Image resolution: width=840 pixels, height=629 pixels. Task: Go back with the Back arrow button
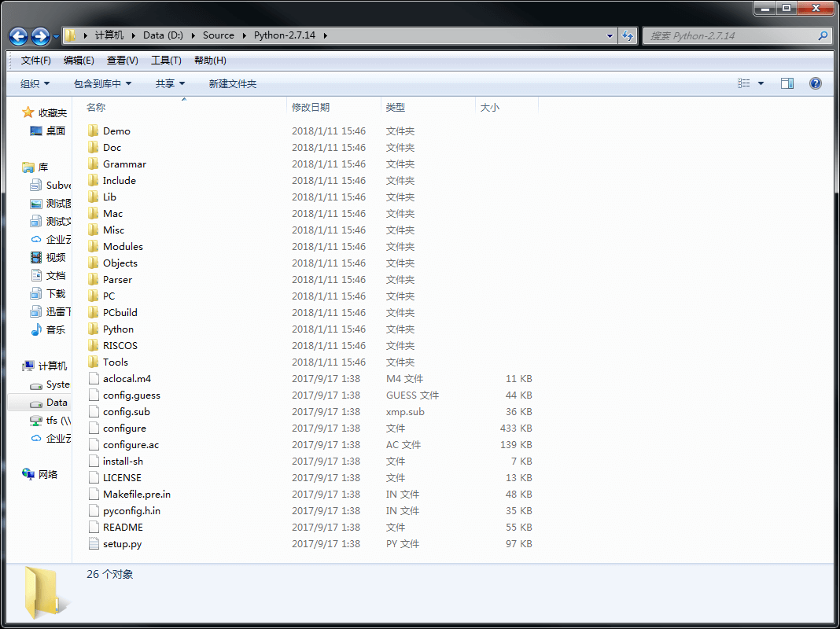click(x=18, y=36)
